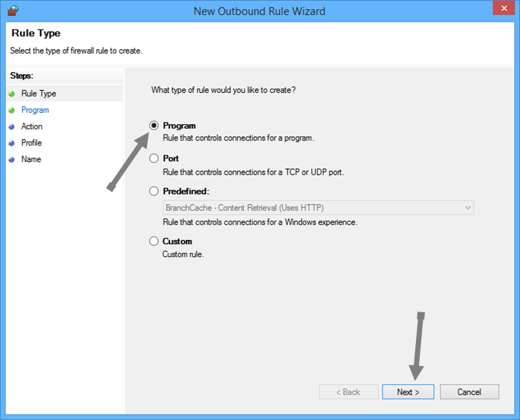Choose the Predefined rule radio button
Viewport: 520px width, 420px height.
click(x=154, y=191)
